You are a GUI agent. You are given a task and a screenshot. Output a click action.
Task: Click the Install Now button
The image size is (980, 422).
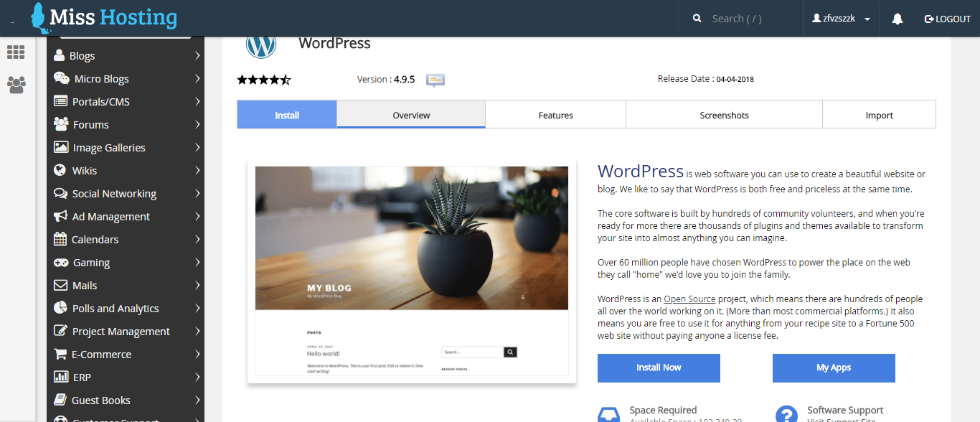point(659,367)
